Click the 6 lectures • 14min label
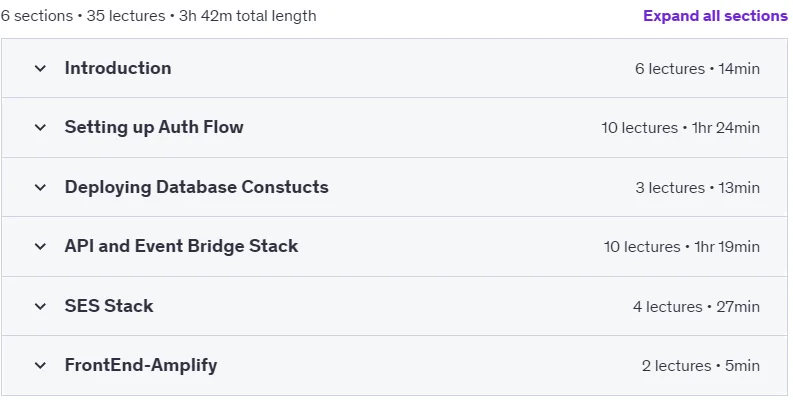Screen dimensions: 793x407 [x=697, y=68]
